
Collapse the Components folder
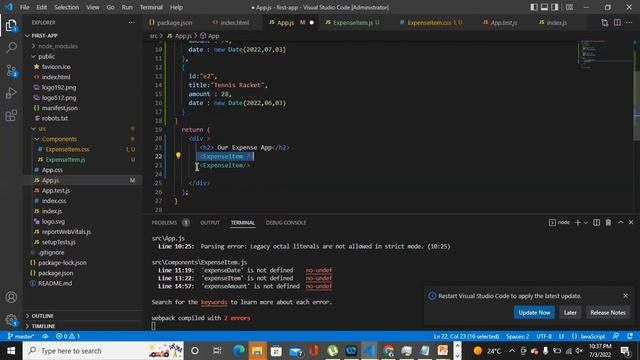coord(37,139)
